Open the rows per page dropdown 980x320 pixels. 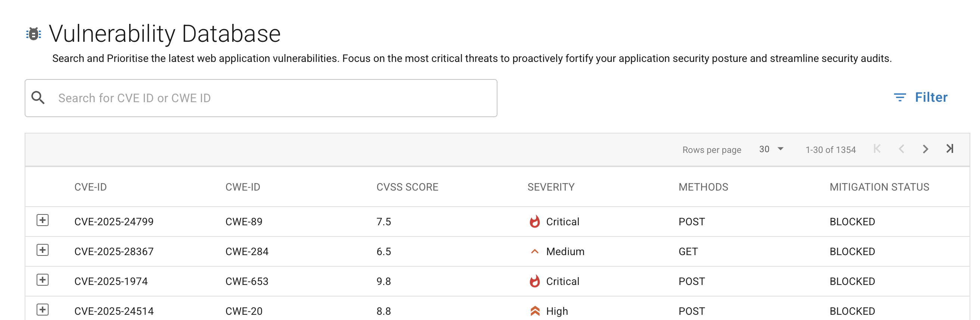(771, 149)
